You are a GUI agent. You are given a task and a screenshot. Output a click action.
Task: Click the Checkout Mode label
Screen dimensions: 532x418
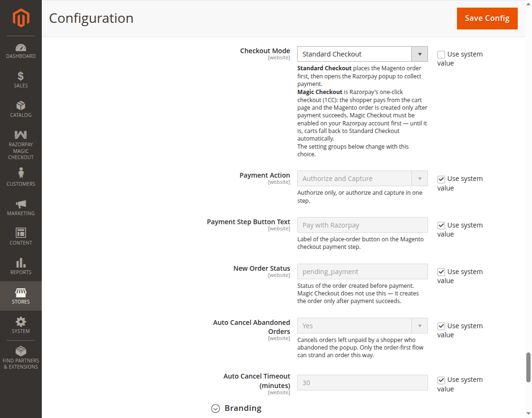coord(265,50)
